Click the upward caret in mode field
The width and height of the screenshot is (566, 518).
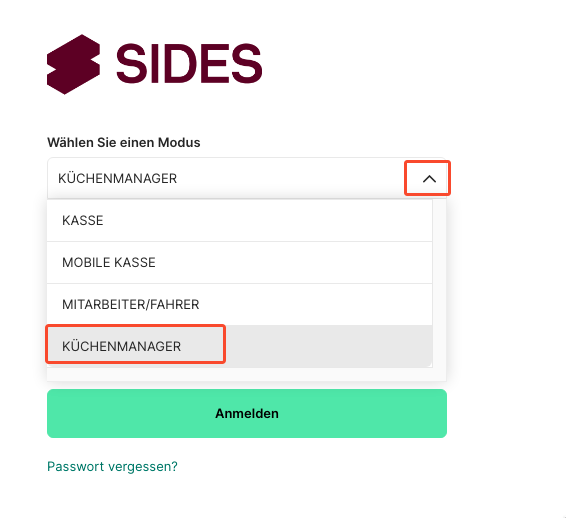[429, 179]
